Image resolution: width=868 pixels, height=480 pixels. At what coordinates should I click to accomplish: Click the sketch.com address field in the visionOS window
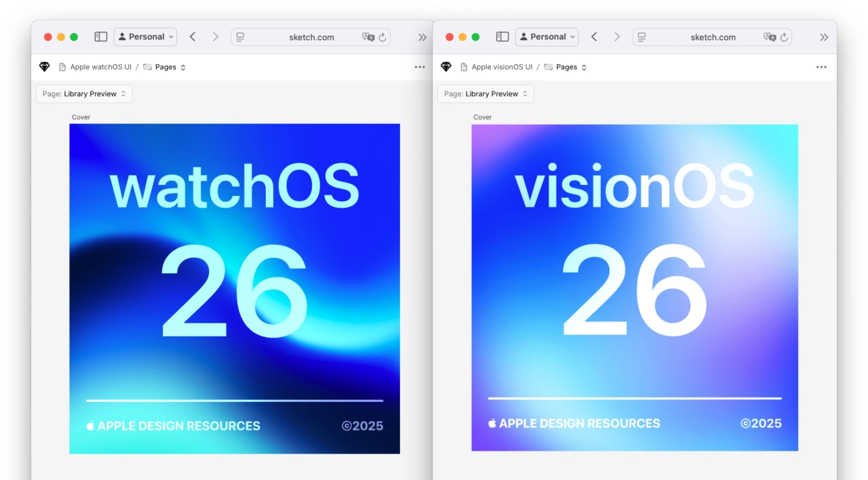click(713, 37)
